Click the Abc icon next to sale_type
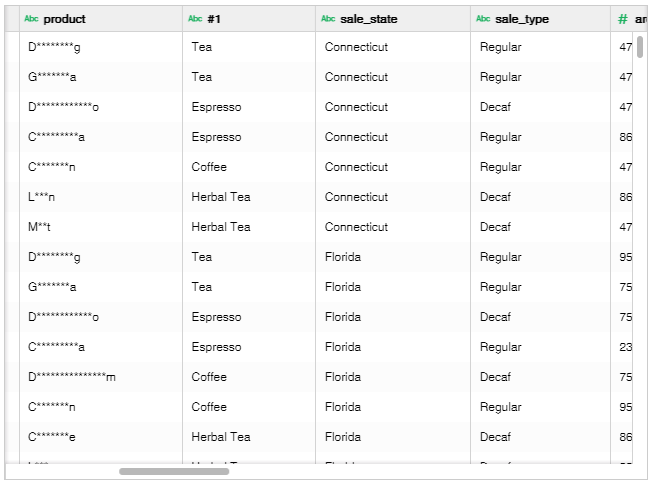655x484 pixels. point(483,19)
